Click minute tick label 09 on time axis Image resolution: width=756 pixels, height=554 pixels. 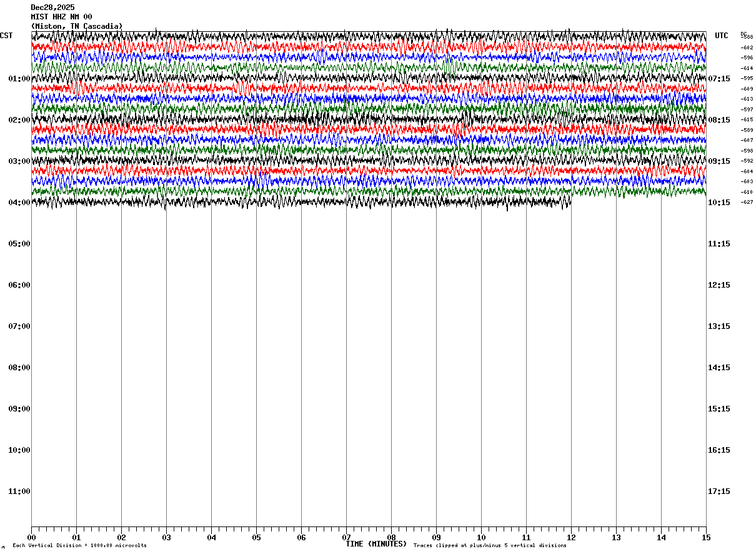coord(436,538)
